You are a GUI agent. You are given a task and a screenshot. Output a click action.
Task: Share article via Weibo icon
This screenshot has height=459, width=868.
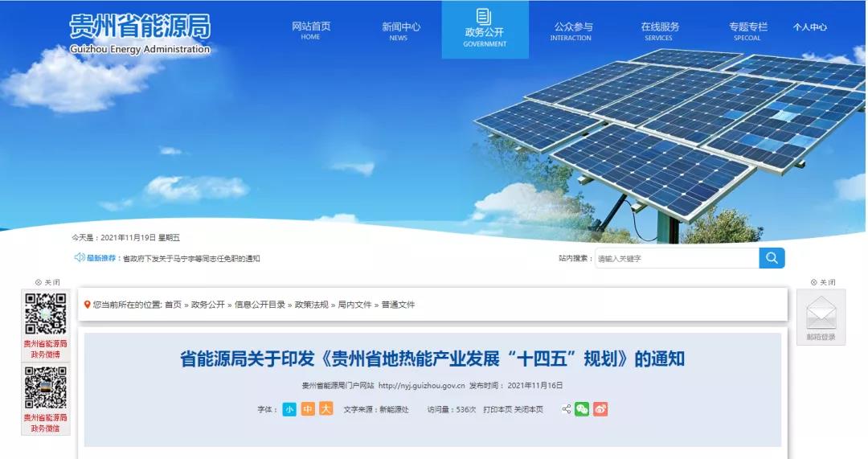tap(600, 409)
